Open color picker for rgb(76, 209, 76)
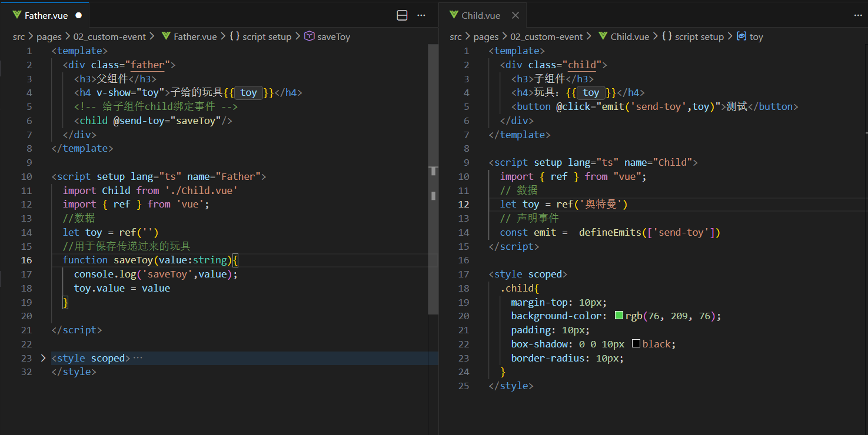Image resolution: width=868 pixels, height=435 pixels. pyautogui.click(x=618, y=316)
